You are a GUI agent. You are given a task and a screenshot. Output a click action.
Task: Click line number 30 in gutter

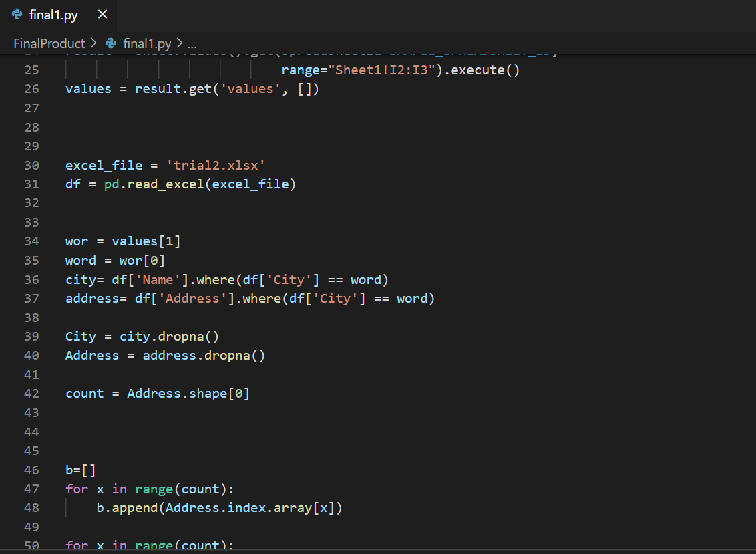point(32,166)
